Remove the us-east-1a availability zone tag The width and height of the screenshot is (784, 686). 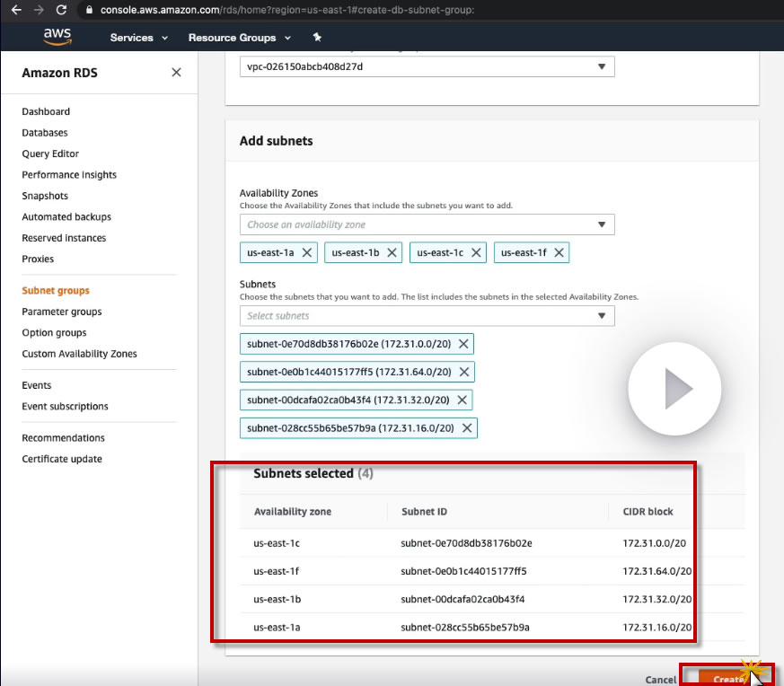coord(307,253)
